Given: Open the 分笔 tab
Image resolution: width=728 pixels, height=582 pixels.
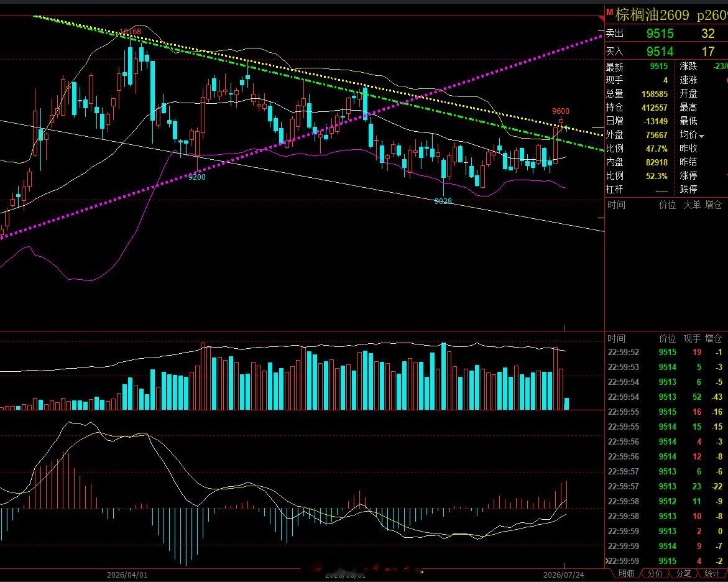Looking at the screenshot, I should coord(683,574).
